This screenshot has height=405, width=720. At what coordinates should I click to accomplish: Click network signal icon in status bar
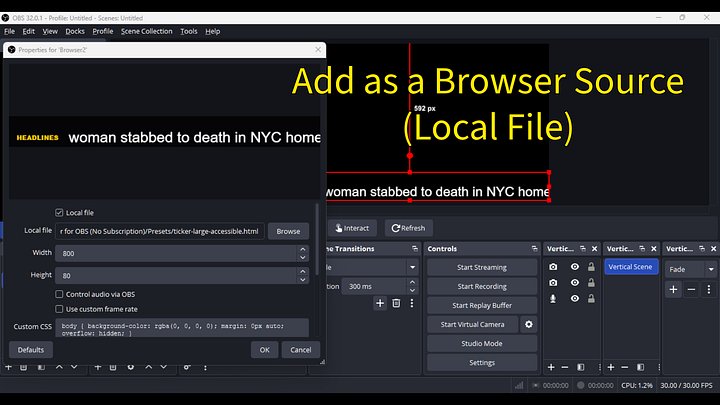519,385
